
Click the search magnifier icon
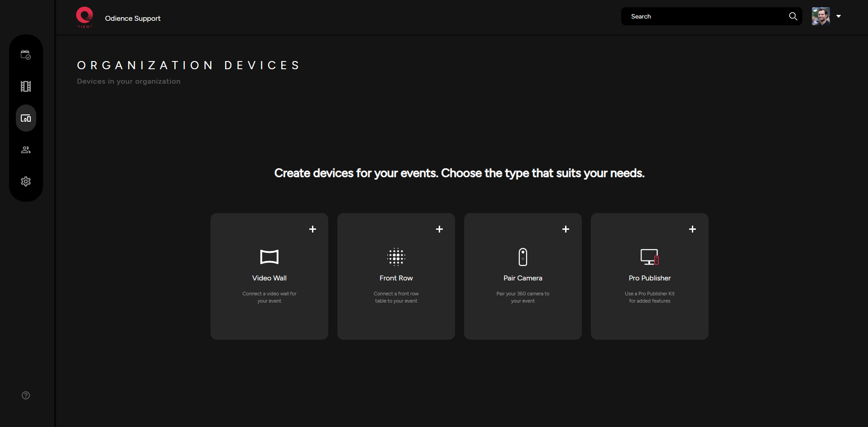(x=793, y=16)
